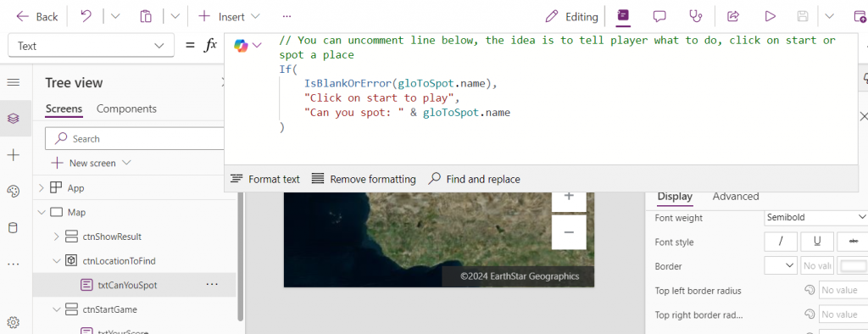Click the sidebar plus Insert icon

14,155
